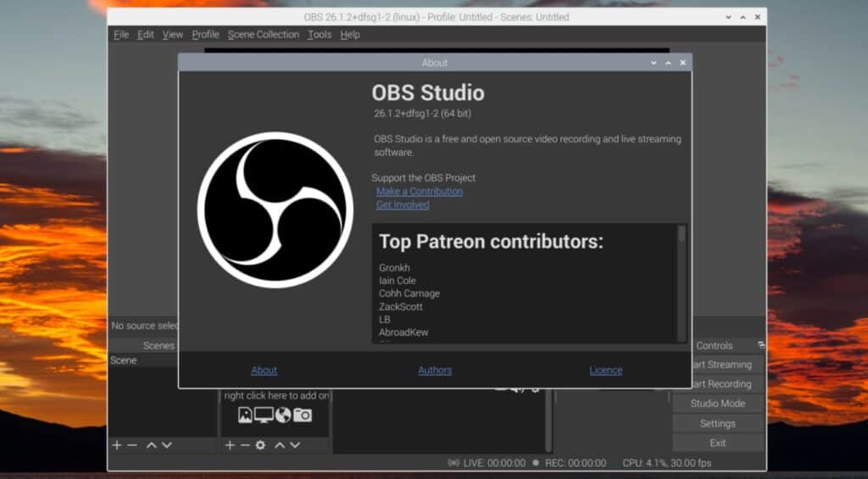The height and width of the screenshot is (479, 868).
Task: Move source down with the Sources down arrow
Action: click(295, 445)
